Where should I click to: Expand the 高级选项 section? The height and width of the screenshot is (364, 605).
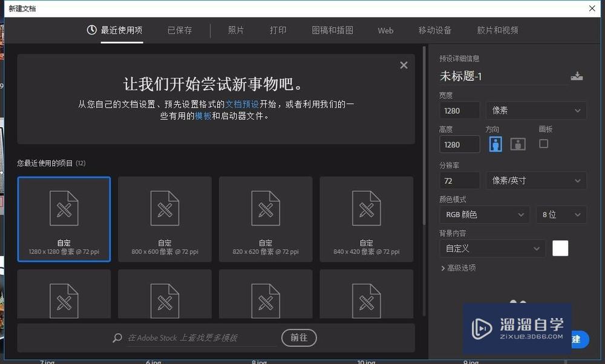459,268
